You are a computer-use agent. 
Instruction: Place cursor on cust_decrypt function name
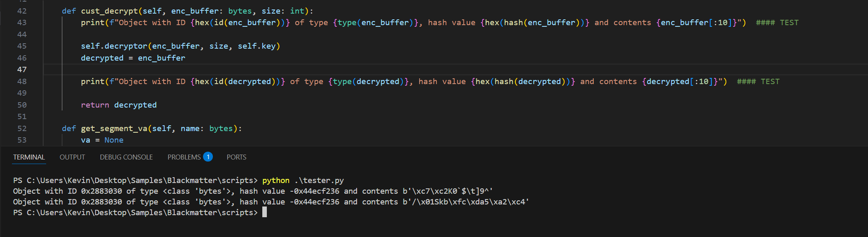109,11
